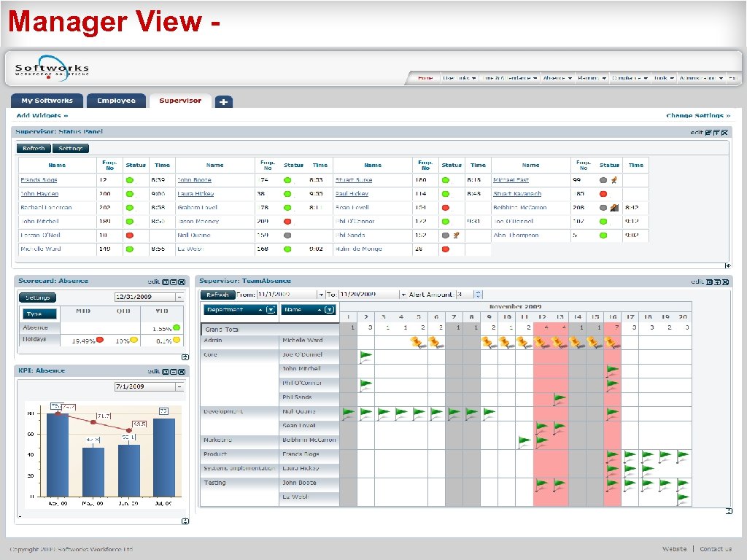Open the Name filter dropdown
This screenshot has width=747, height=560.
click(x=328, y=310)
